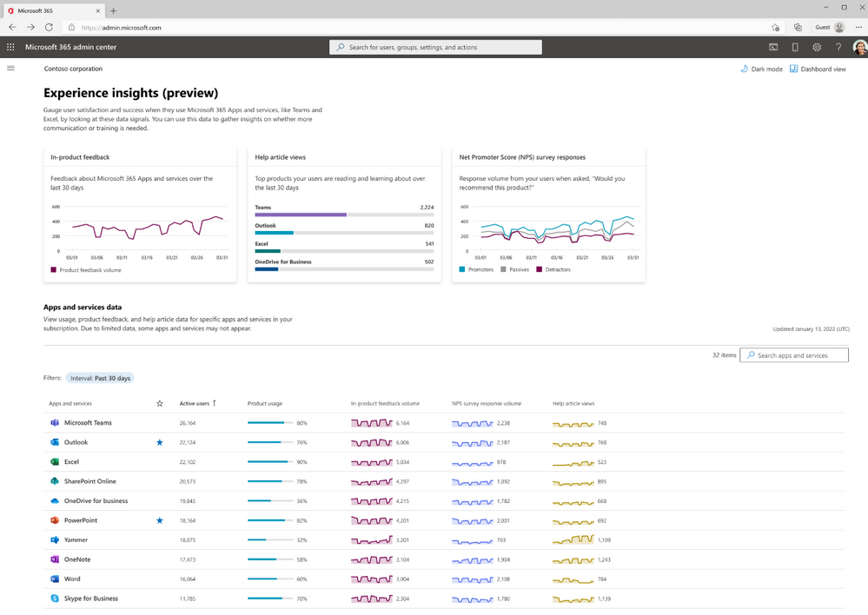Click the PowerPoint app icon
868x615 pixels.
pos(55,520)
